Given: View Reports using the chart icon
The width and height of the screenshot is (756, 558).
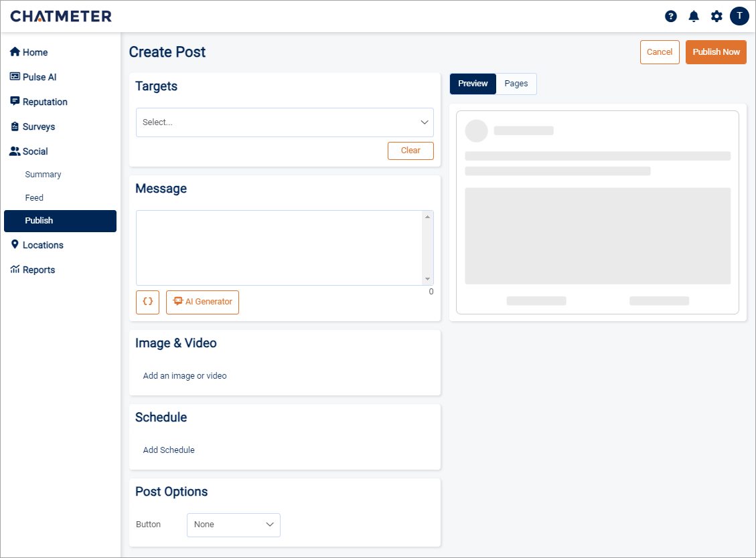Looking at the screenshot, I should [x=15, y=269].
